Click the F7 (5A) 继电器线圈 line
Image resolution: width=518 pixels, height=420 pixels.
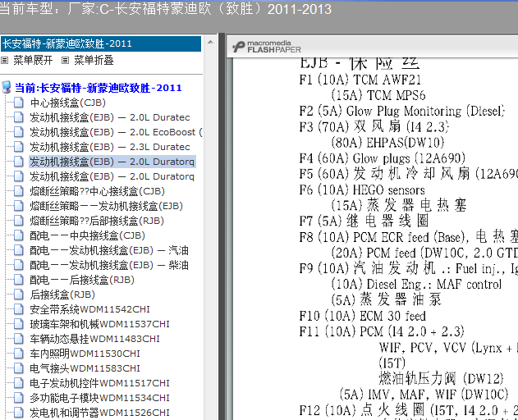tap(364, 221)
